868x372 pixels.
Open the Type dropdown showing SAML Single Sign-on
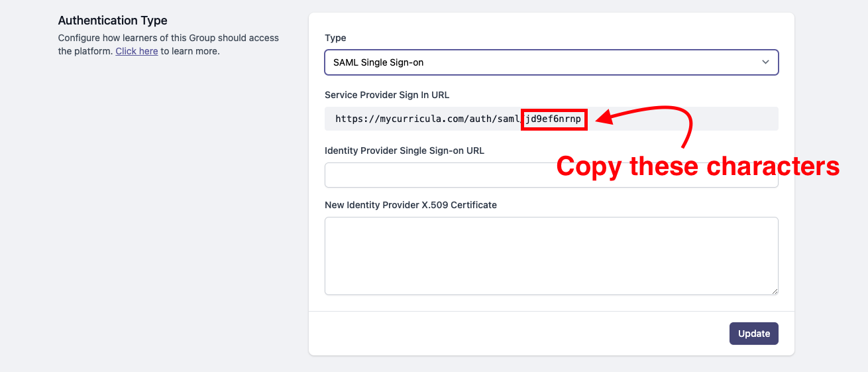(551, 62)
